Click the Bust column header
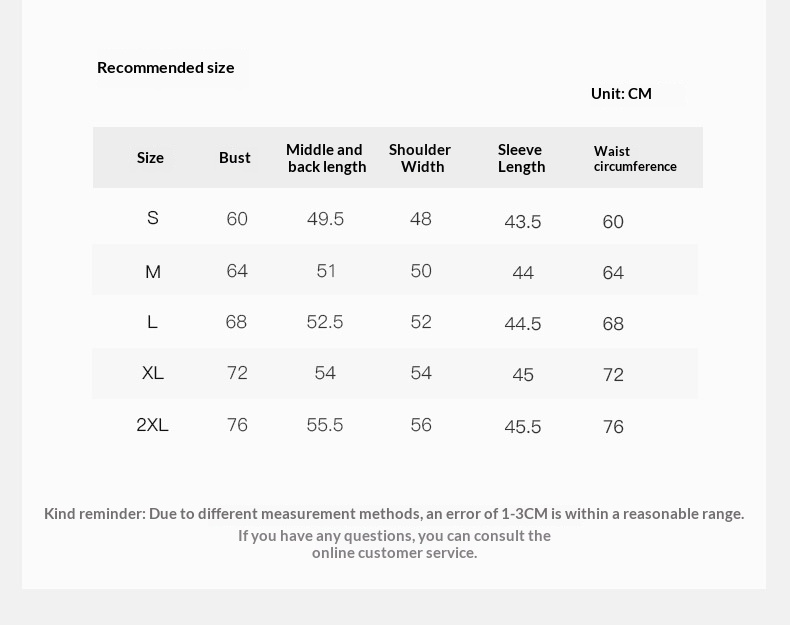The image size is (790, 625). (x=235, y=157)
